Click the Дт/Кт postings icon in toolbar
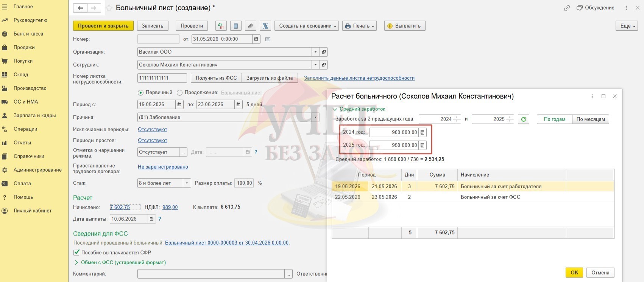644x282 pixels. point(221,26)
